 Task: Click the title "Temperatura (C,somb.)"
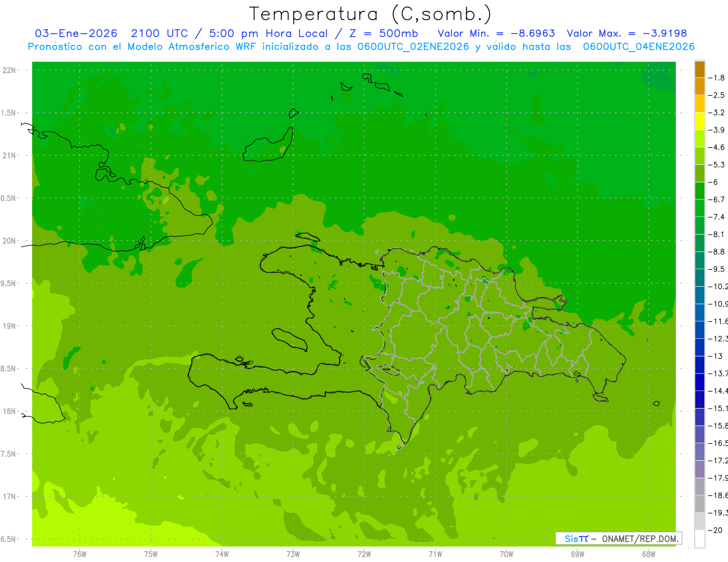point(371,14)
